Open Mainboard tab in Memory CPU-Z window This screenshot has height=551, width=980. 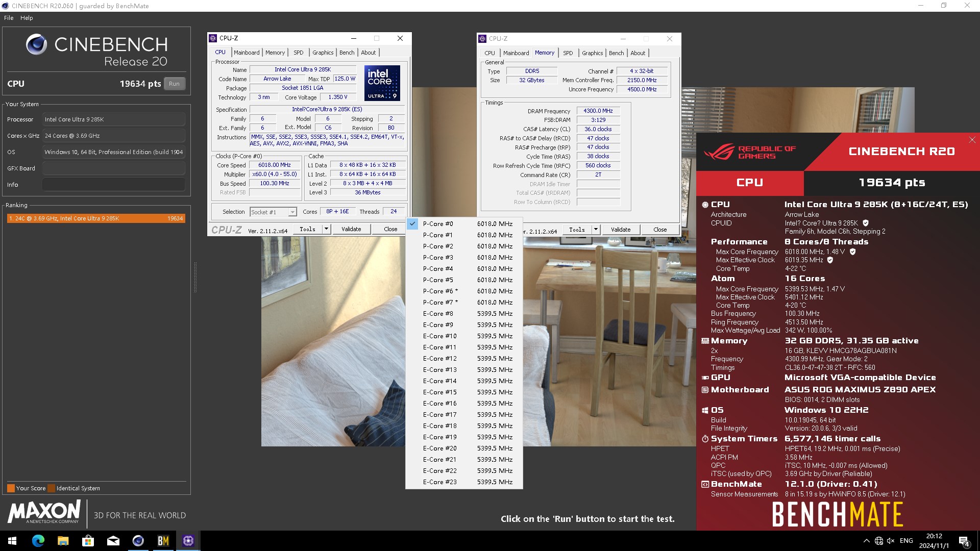tap(516, 53)
